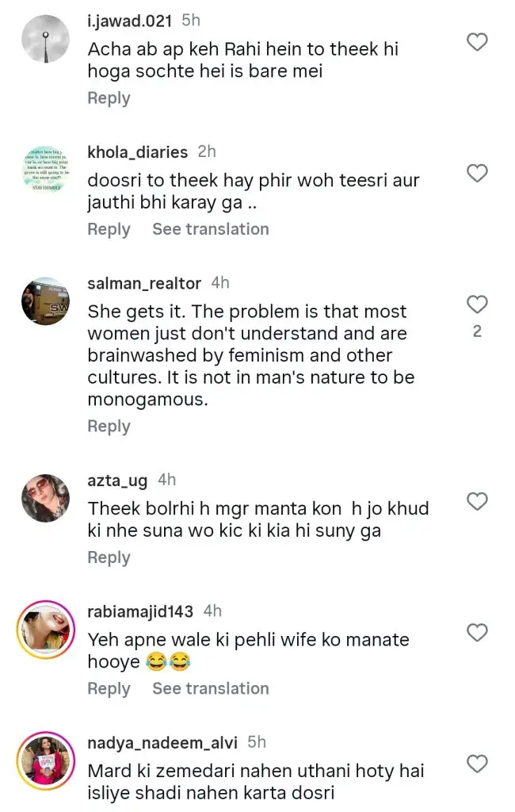The image size is (515, 812).
Task: Open salman_realtor's avatar
Action: coord(45,301)
